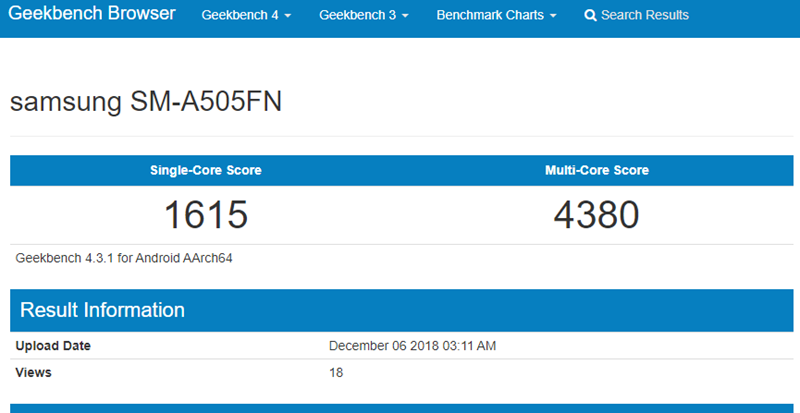This screenshot has width=800, height=413.
Task: Select the views count 18
Action: click(336, 373)
